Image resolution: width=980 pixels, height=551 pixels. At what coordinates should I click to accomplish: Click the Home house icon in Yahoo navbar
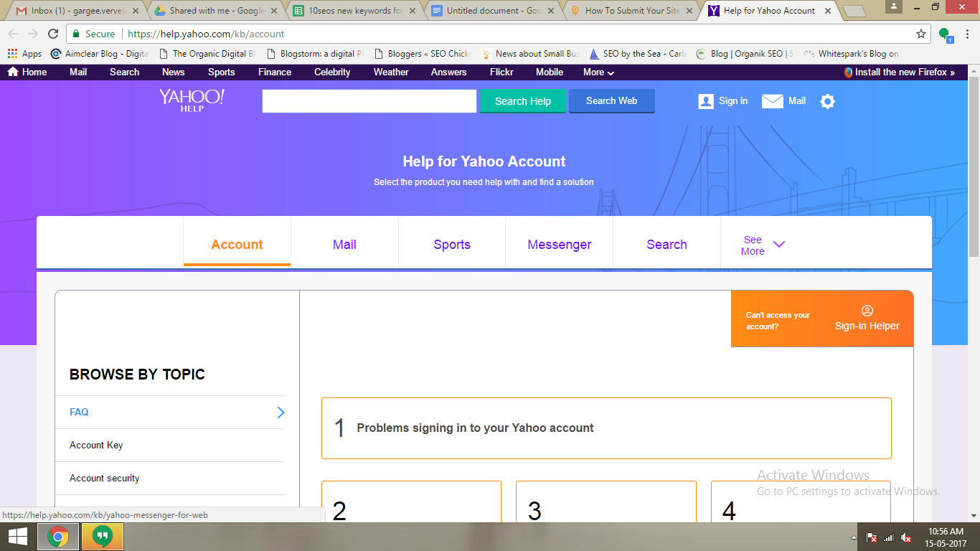[x=13, y=72]
